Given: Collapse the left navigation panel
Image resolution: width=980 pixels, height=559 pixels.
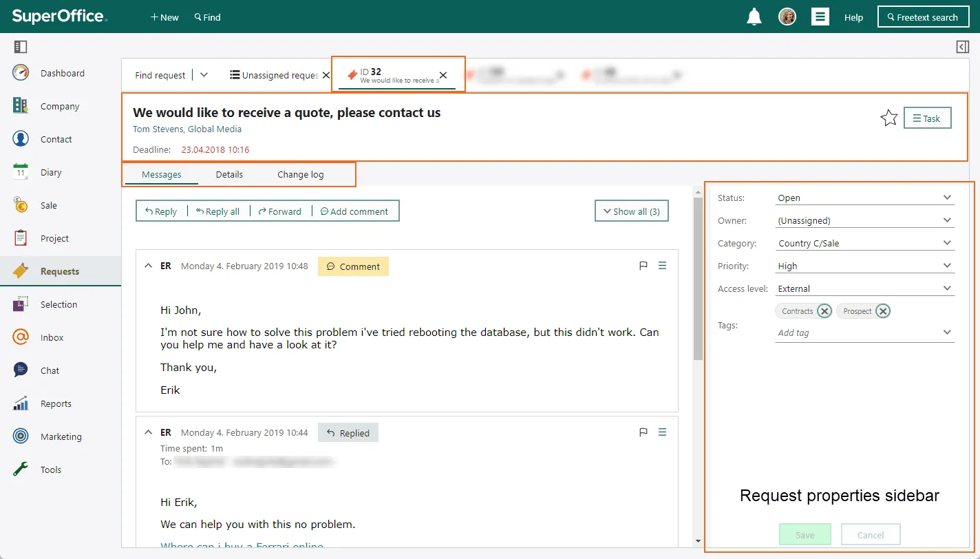Looking at the screenshot, I should 20,47.
